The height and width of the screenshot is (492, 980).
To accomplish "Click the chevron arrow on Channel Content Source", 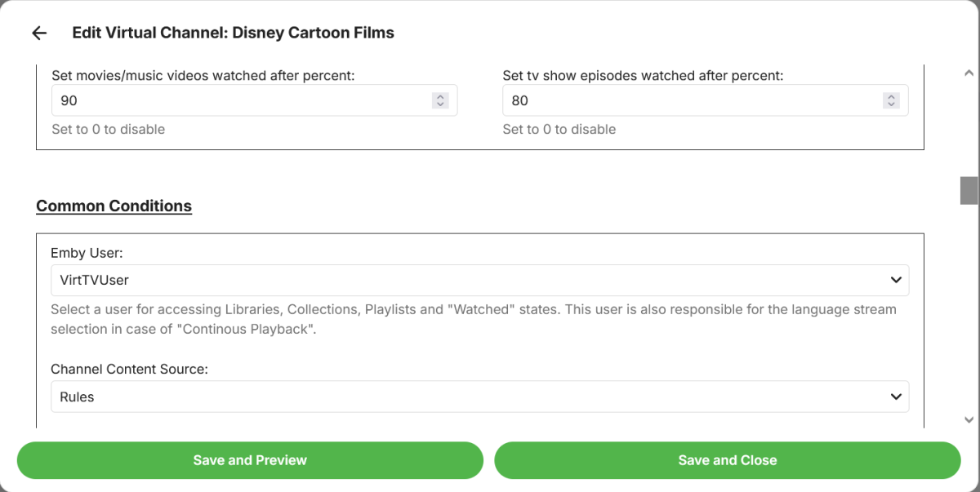I will click(896, 397).
